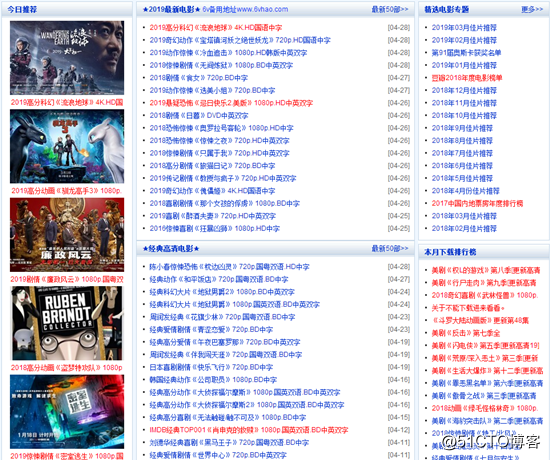
Task: Open the 密室逃生 poster thumbnail
Action: 67,412
